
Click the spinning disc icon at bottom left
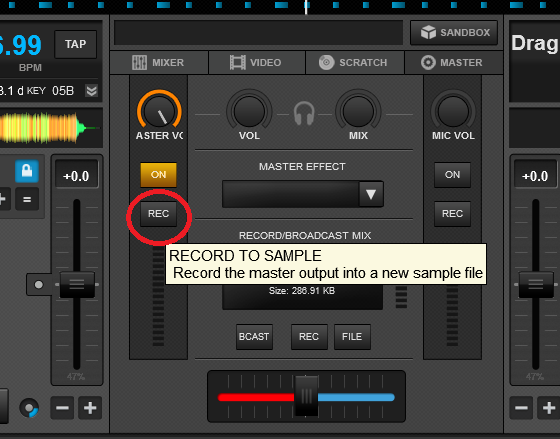click(x=29, y=408)
